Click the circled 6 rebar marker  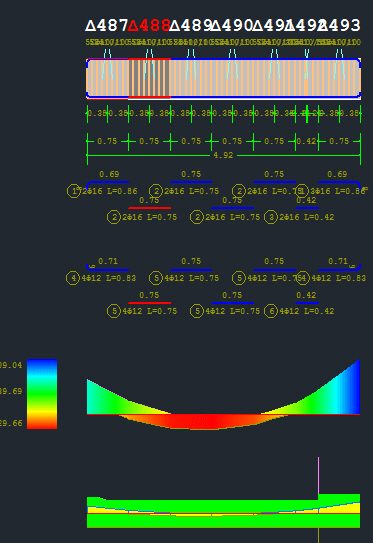pyautogui.click(x=271, y=311)
